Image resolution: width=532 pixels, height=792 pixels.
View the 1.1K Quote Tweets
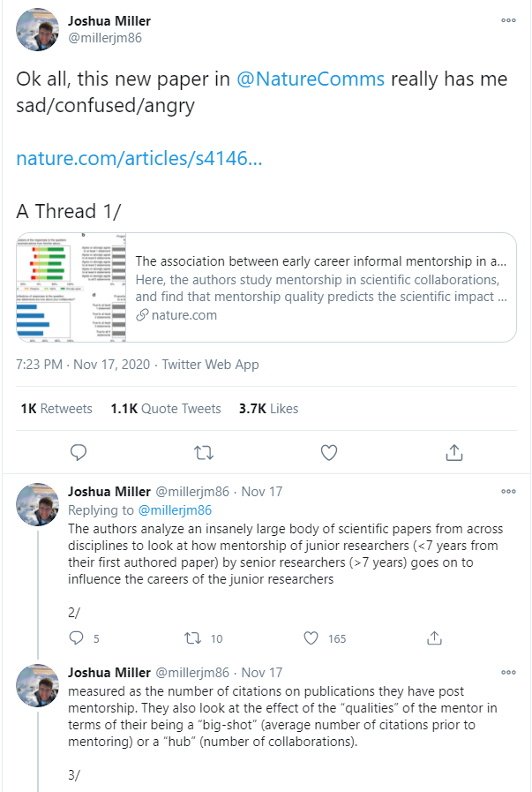166,408
